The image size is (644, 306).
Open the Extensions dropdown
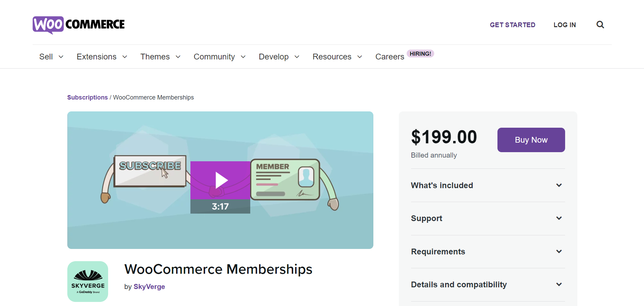(x=102, y=57)
